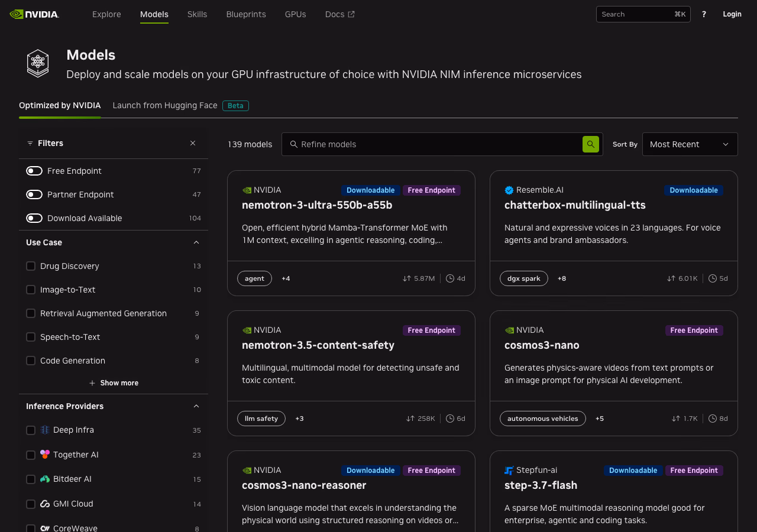
Task: Click the clock icon showing 8d
Action: (x=713, y=419)
